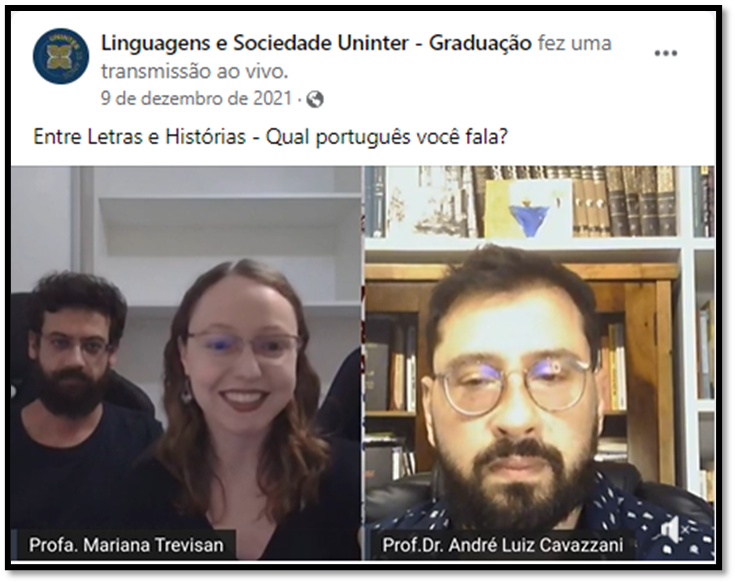Click the 'Qual português você fala?' text

click(387, 137)
